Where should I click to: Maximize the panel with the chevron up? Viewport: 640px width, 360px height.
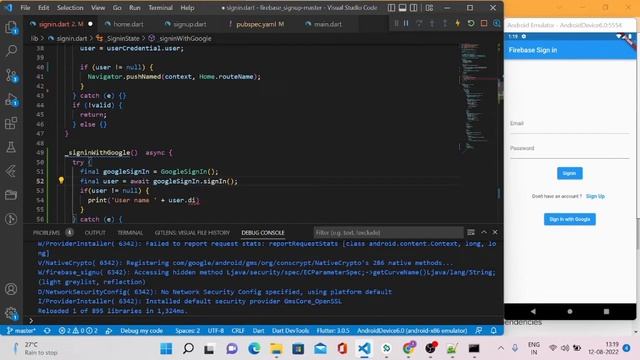(484, 232)
